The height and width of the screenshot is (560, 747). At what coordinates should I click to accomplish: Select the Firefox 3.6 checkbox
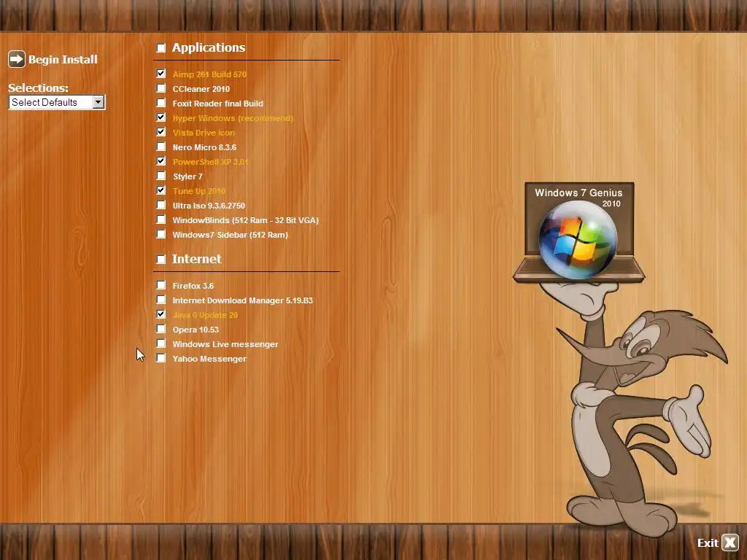[161, 285]
